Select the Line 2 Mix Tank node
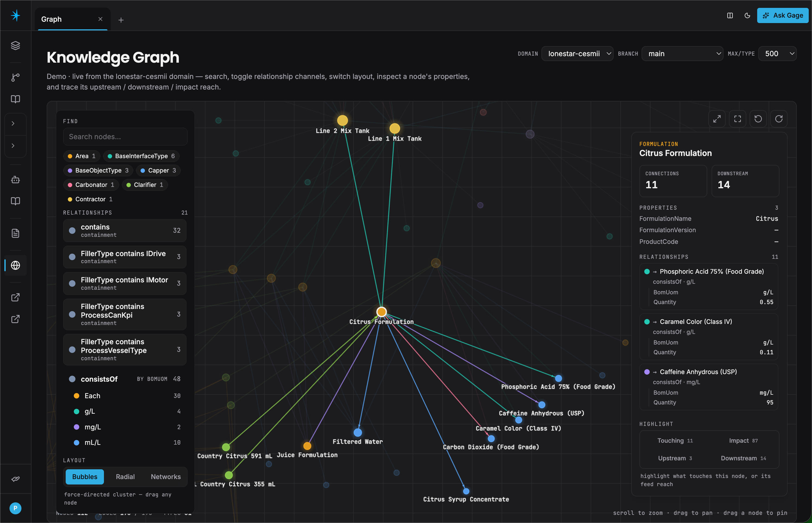Viewport: 812px width, 523px height. (342, 120)
